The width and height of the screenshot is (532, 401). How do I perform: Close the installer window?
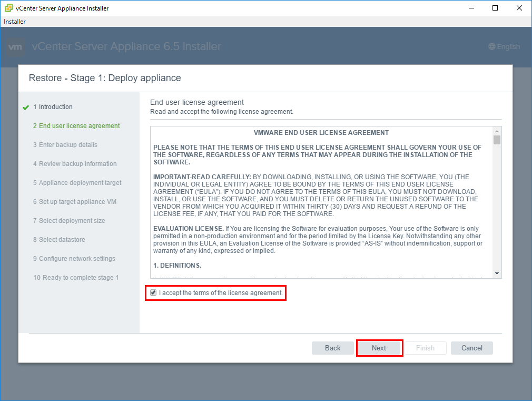pos(519,8)
